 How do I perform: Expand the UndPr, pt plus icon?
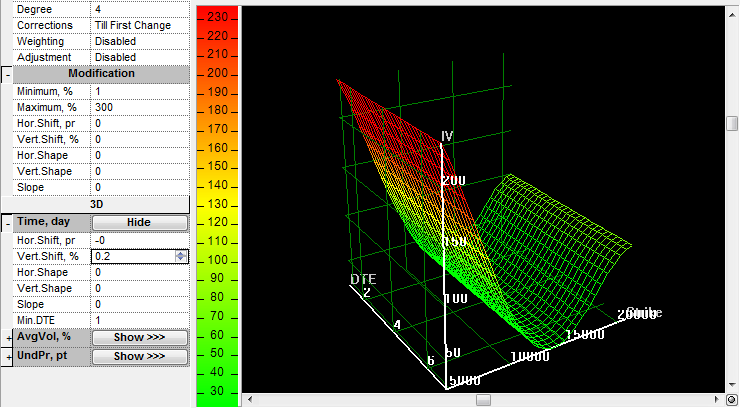click(7, 357)
